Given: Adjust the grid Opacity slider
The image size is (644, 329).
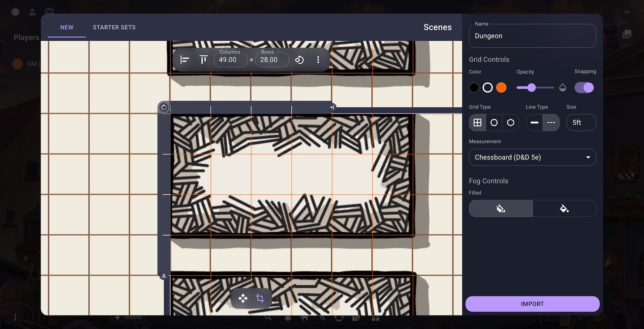Looking at the screenshot, I should (535, 88).
